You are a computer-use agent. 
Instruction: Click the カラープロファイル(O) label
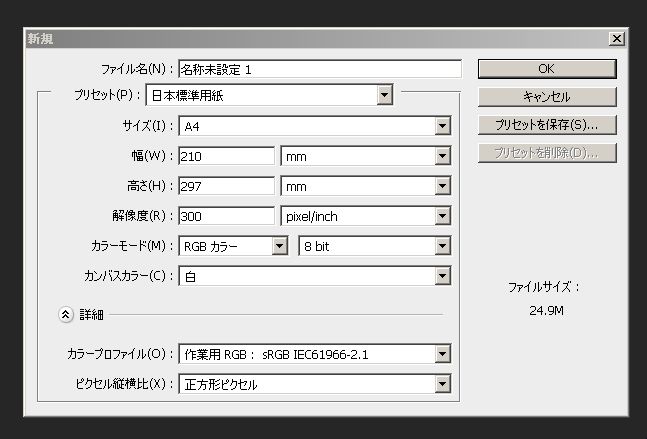[x=120, y=354]
